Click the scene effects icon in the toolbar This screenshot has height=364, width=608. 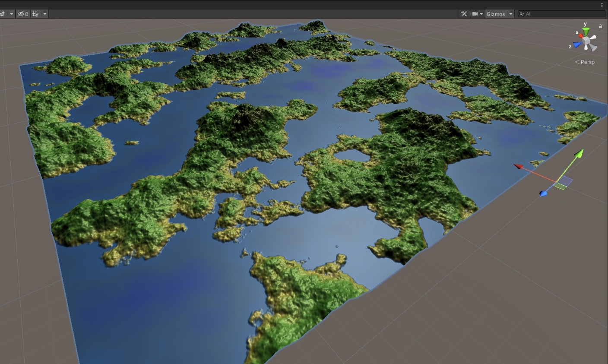click(x=3, y=14)
